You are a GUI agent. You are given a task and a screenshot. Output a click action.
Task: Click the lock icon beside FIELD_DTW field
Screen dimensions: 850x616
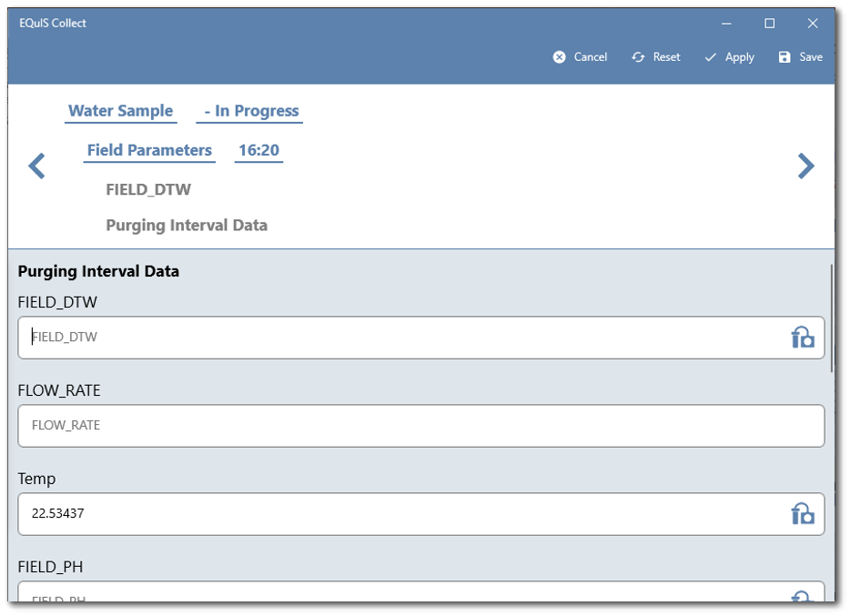tap(802, 337)
